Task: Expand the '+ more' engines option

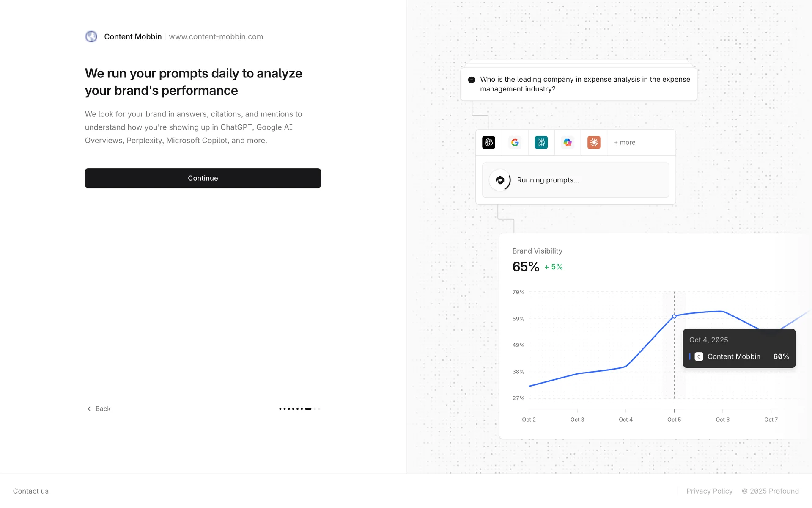Action: (625, 143)
